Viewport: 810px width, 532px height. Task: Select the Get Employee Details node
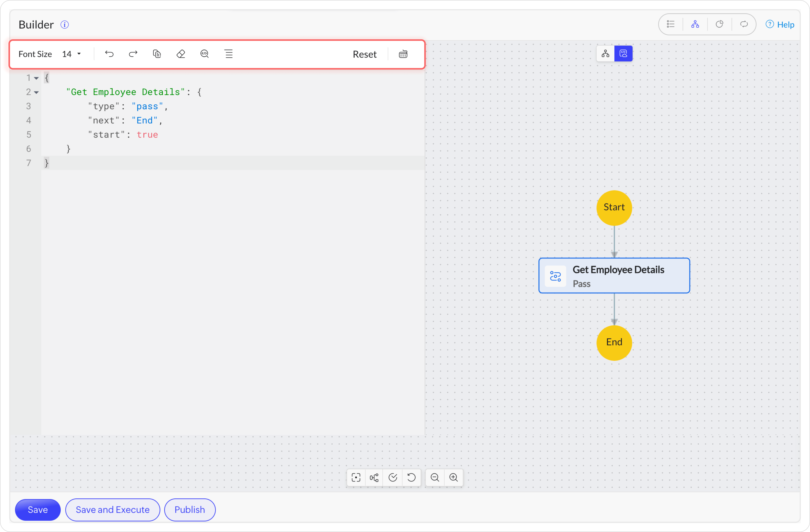point(614,276)
